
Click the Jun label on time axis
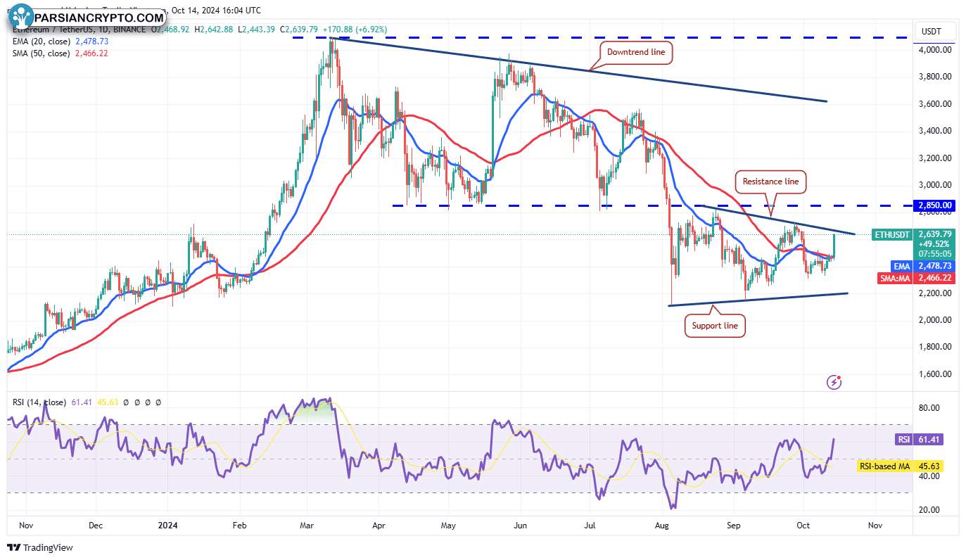tap(520, 526)
